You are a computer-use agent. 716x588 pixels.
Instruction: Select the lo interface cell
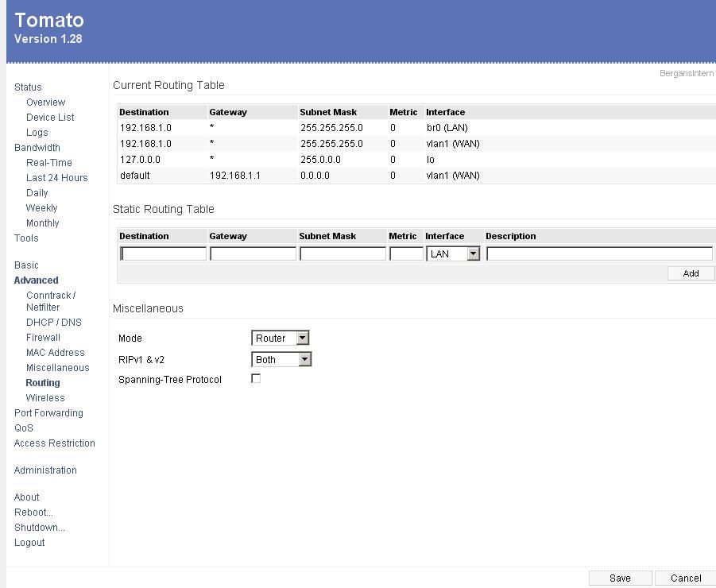pyautogui.click(x=430, y=160)
